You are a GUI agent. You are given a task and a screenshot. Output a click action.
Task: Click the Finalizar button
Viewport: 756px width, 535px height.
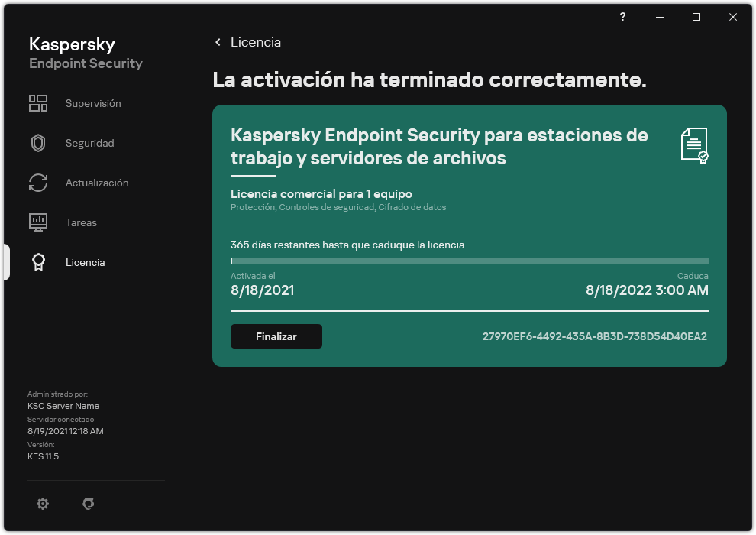(276, 336)
